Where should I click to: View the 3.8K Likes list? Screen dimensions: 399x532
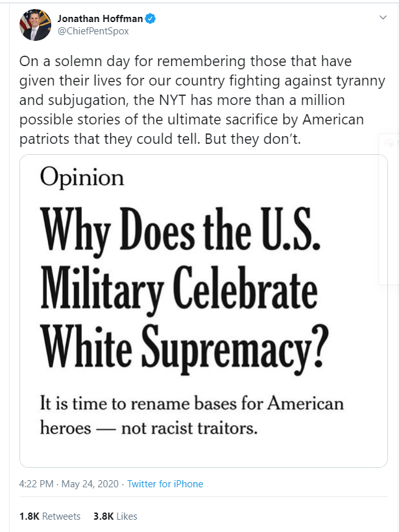pyautogui.click(x=115, y=516)
